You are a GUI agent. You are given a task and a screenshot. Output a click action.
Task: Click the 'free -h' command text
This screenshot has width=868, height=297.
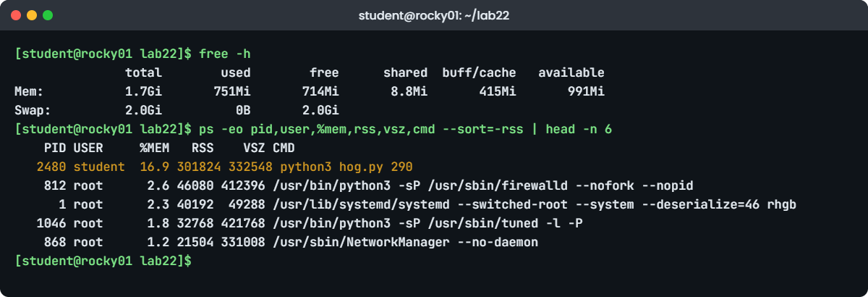[224, 54]
